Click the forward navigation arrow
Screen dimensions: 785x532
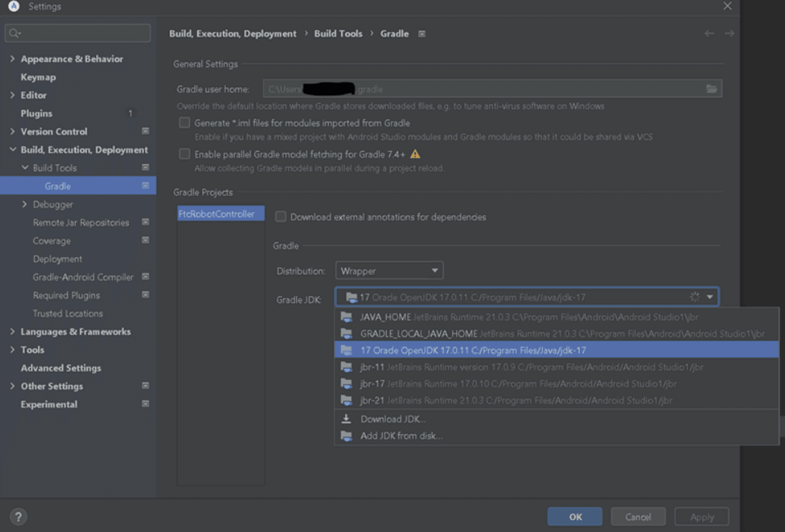[729, 34]
